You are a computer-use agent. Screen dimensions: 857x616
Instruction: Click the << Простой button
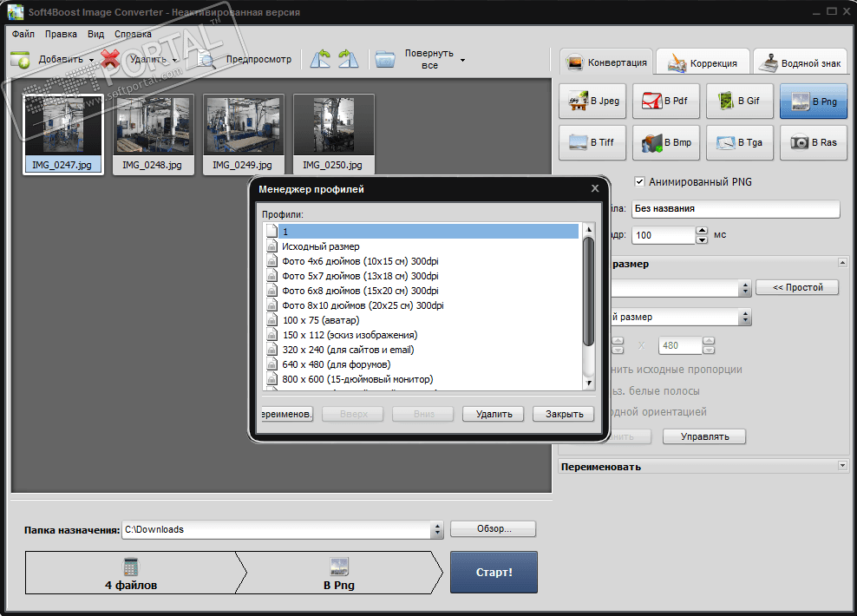[797, 287]
